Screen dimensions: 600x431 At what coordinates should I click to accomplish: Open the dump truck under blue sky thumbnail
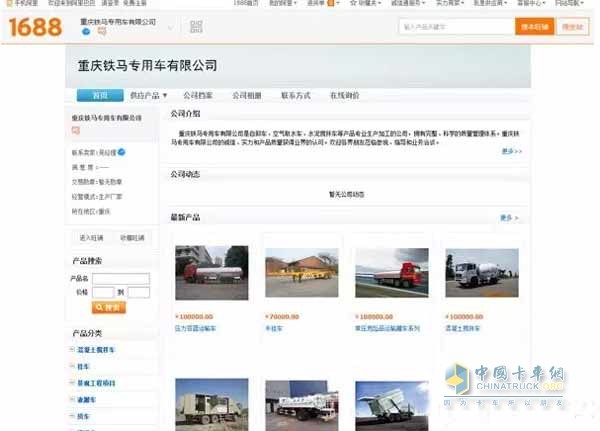pos(392,406)
